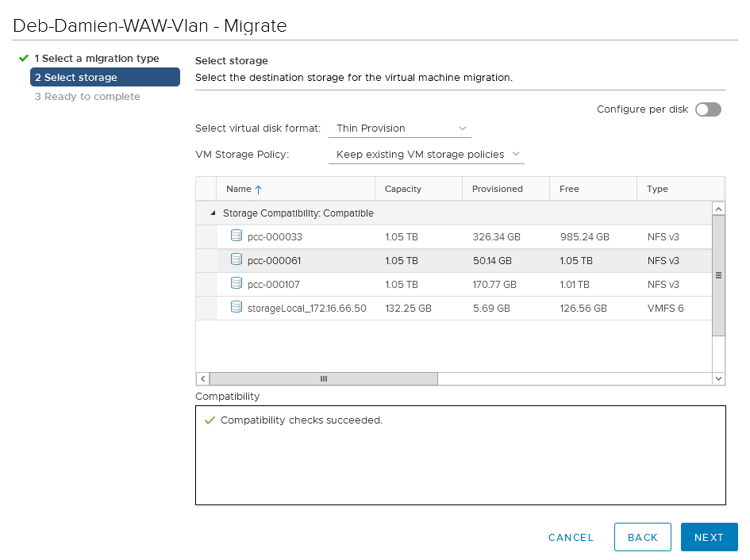Click the NEXT button
The height and width of the screenshot is (560, 750).
pyautogui.click(x=709, y=537)
